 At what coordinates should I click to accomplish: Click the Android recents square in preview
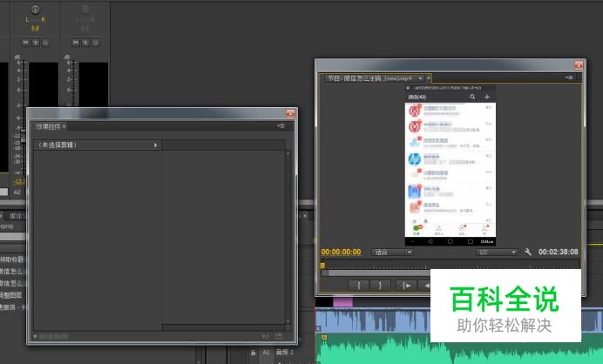(470, 241)
